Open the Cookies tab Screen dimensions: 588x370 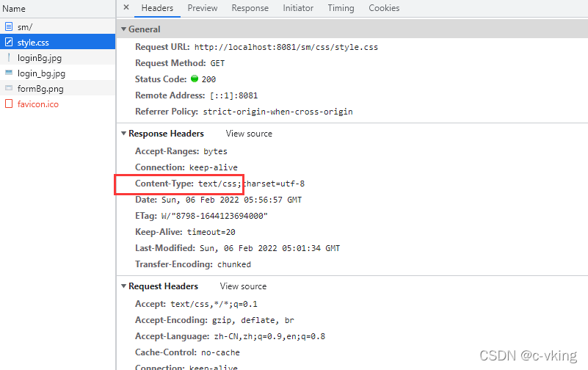click(384, 8)
